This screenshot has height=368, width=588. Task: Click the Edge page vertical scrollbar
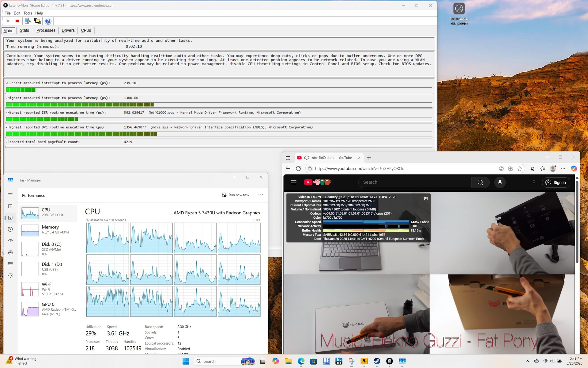[577, 221]
